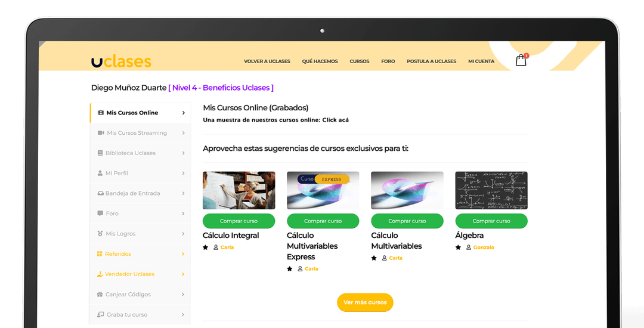Open FORO in top navigation bar
The width and height of the screenshot is (644, 328).
388,61
